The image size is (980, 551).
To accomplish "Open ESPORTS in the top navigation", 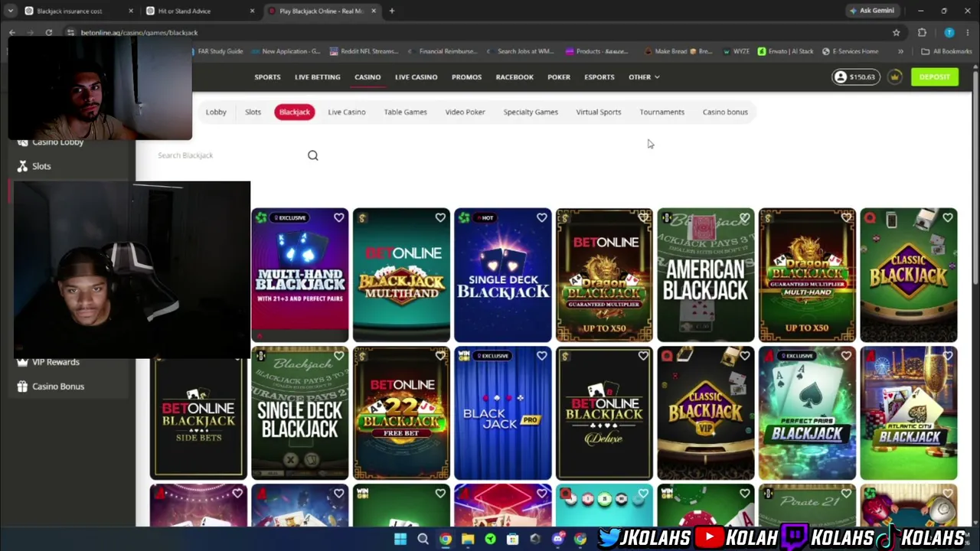I will (599, 77).
